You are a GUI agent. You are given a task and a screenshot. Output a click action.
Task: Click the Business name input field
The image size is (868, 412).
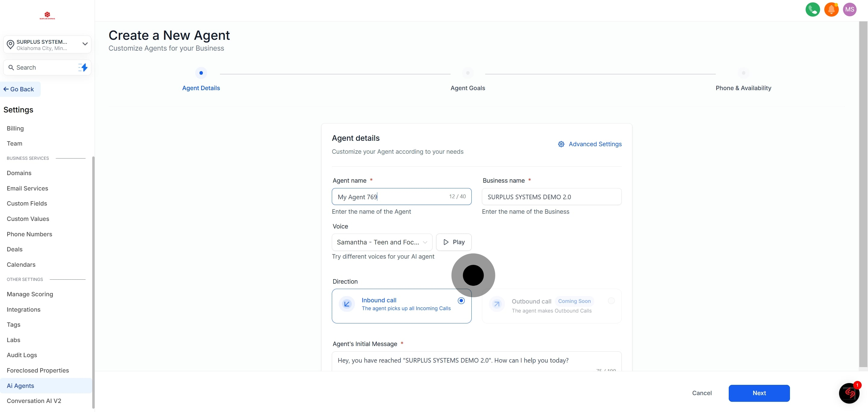[551, 197]
